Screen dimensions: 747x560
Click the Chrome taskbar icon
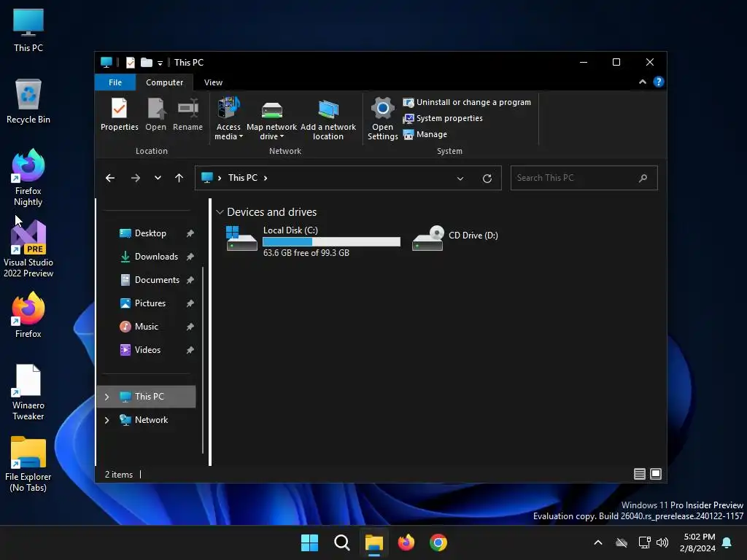coord(438,542)
